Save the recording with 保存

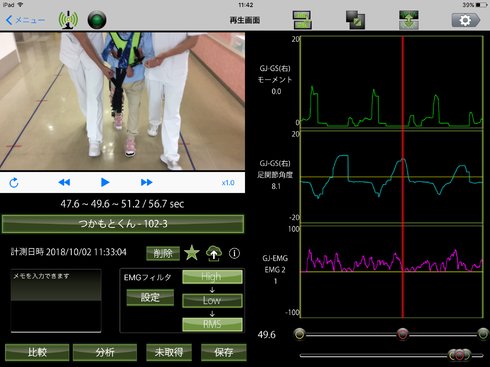(x=224, y=352)
